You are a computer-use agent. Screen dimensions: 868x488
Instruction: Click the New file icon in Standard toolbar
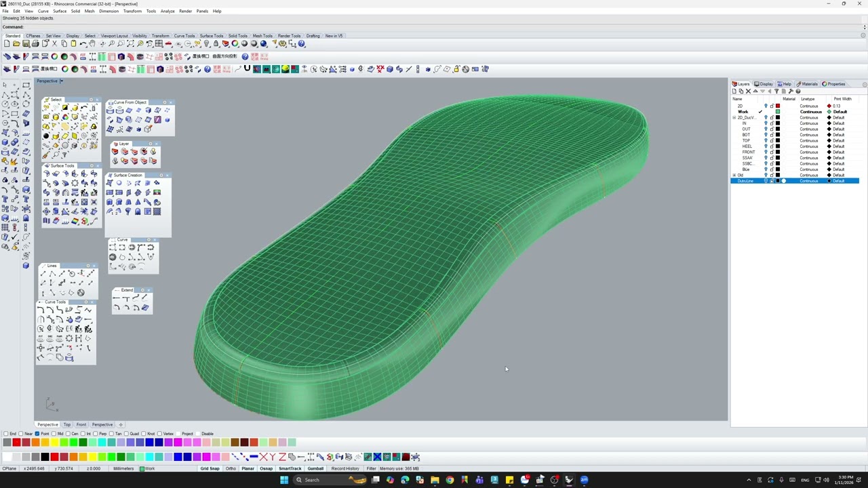7,43
